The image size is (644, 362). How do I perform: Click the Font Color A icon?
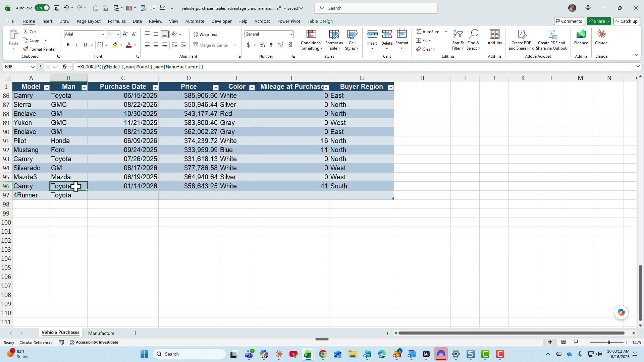129,45
